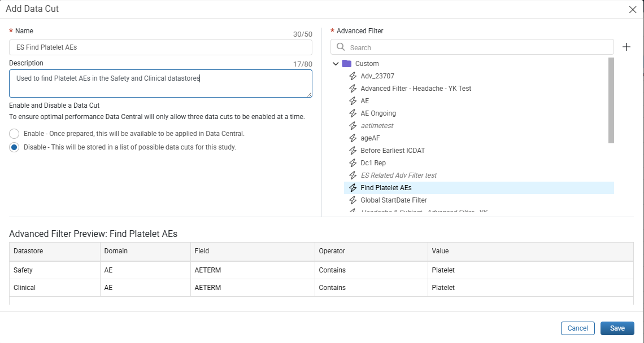
Task: Click the Save button
Action: click(617, 328)
